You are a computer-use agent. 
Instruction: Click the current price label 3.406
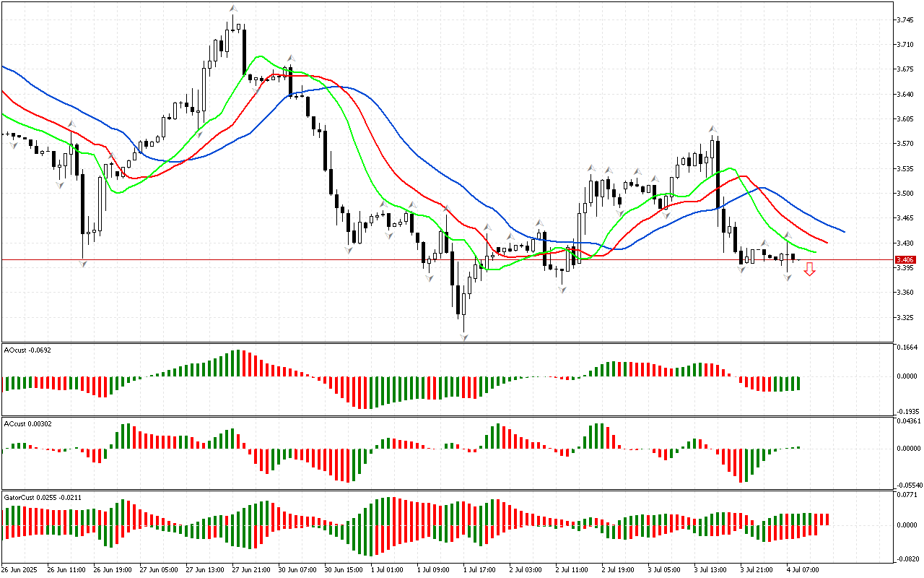(905, 260)
